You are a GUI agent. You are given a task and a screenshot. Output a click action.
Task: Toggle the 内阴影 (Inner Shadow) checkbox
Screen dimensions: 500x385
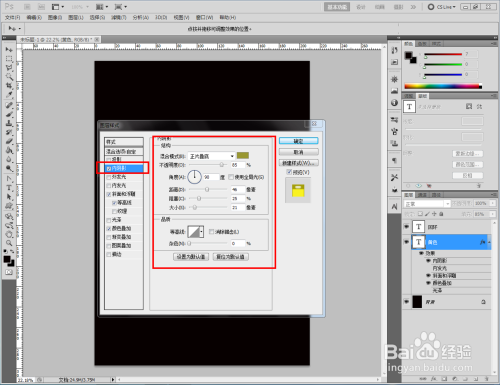(109, 169)
